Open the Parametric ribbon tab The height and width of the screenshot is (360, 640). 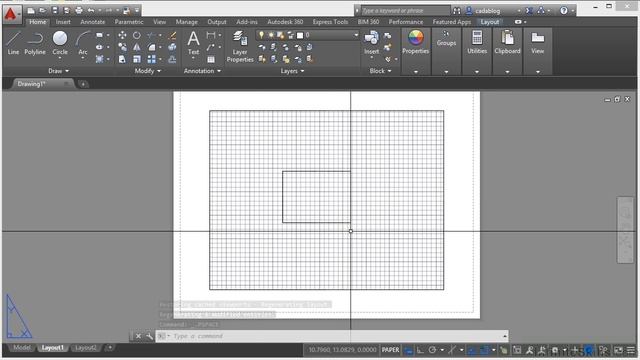(129, 22)
